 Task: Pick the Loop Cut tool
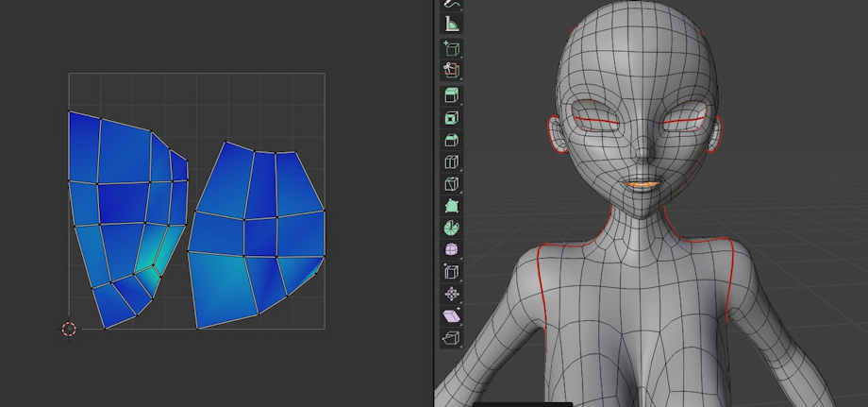[x=451, y=163]
